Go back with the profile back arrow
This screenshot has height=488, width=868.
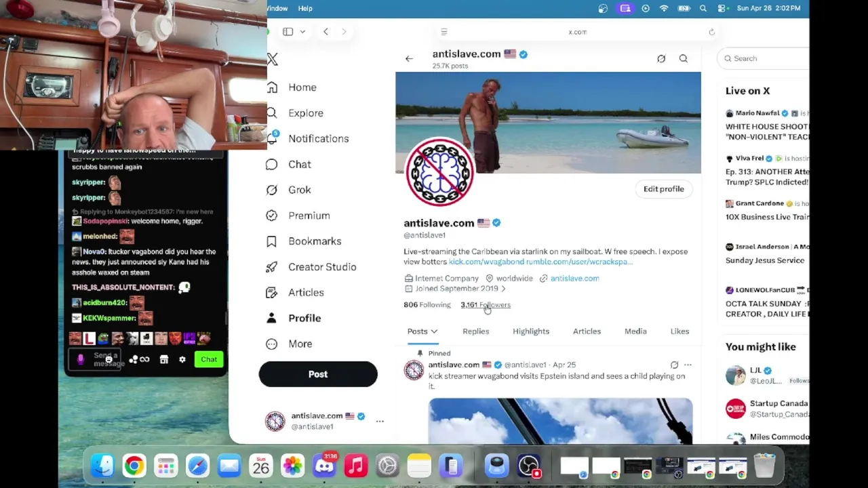point(409,59)
